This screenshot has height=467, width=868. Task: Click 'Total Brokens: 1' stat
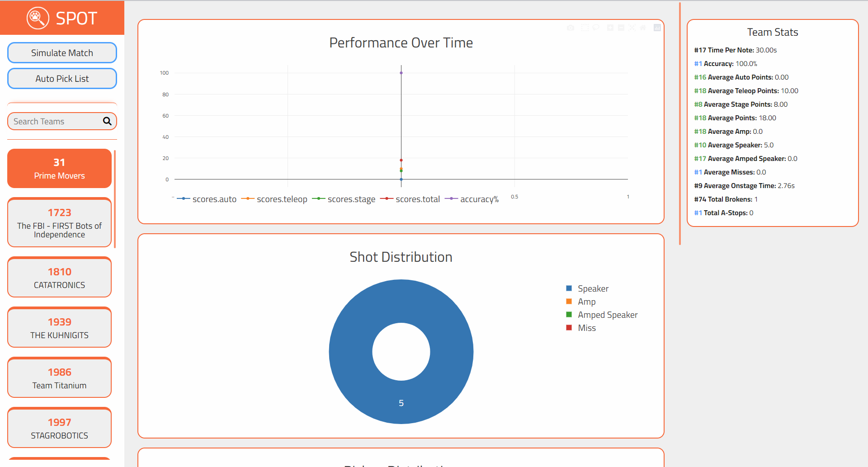[x=726, y=199]
